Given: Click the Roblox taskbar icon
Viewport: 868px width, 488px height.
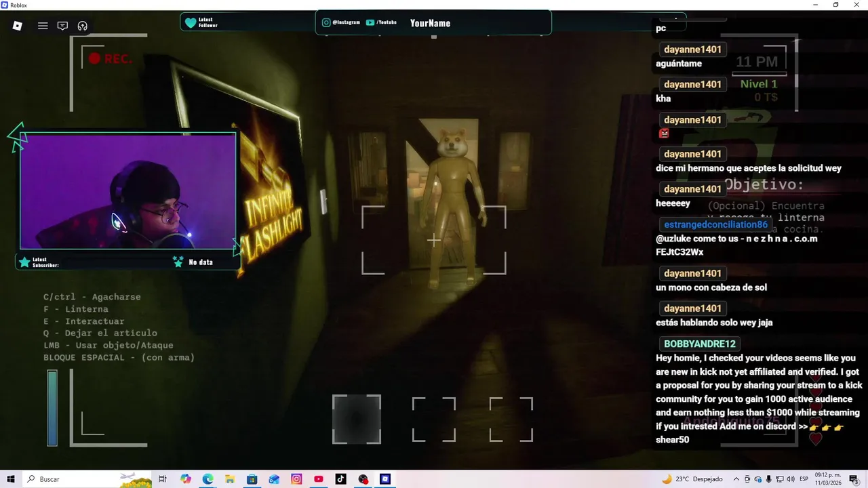Looking at the screenshot, I should click(x=385, y=479).
